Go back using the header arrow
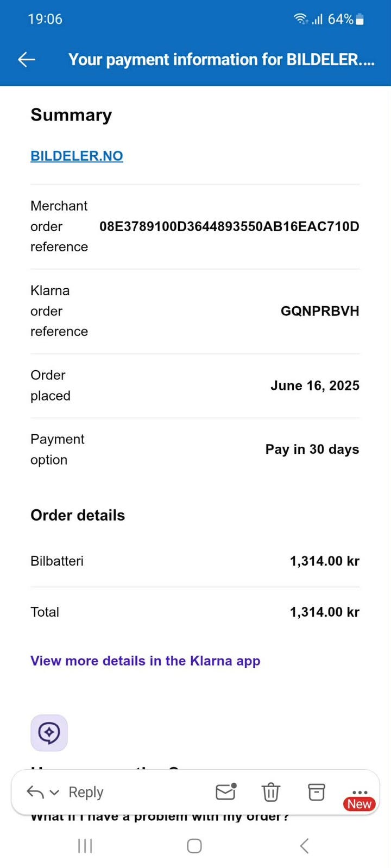The width and height of the screenshot is (391, 868). pos(27,60)
